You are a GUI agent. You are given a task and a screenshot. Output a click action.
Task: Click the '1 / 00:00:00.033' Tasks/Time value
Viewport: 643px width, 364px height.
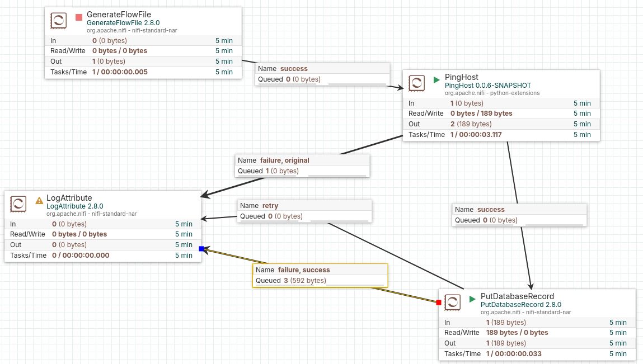click(x=514, y=354)
